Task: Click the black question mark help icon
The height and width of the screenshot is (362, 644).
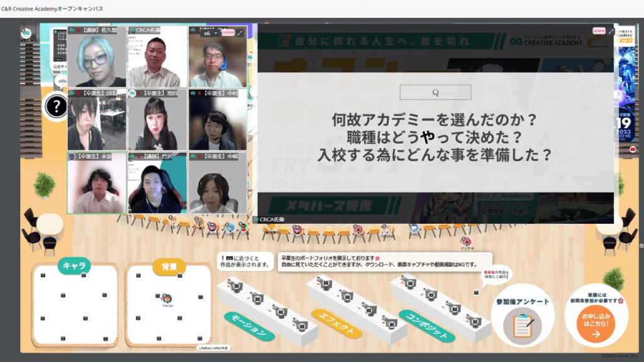Action: tap(56, 106)
